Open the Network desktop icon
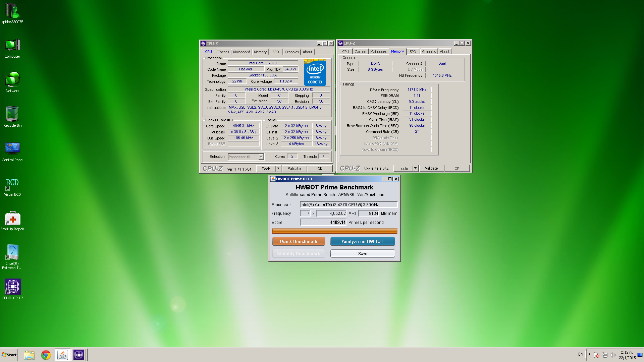644x362 pixels. click(12, 82)
